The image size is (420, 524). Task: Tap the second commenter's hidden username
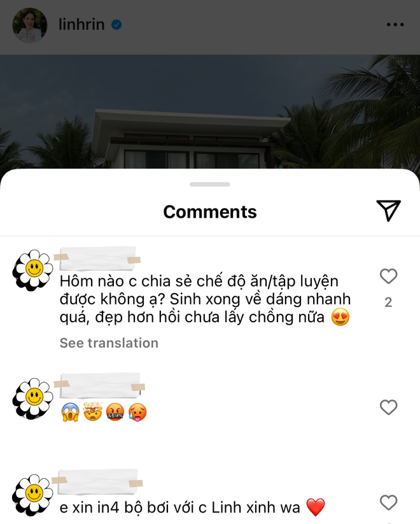[99, 385]
